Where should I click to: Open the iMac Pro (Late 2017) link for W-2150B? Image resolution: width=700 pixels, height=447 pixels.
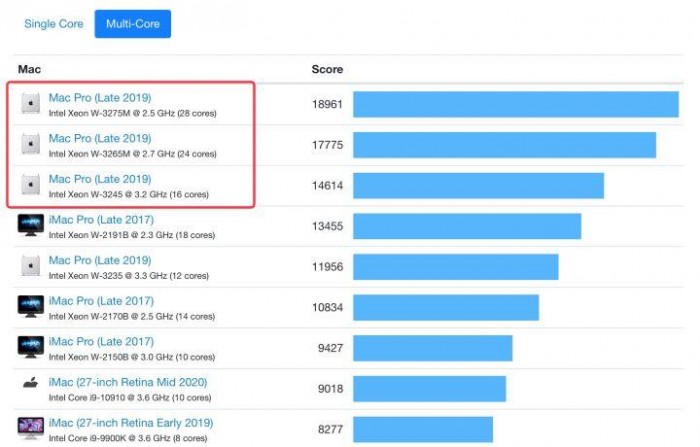[x=101, y=341]
